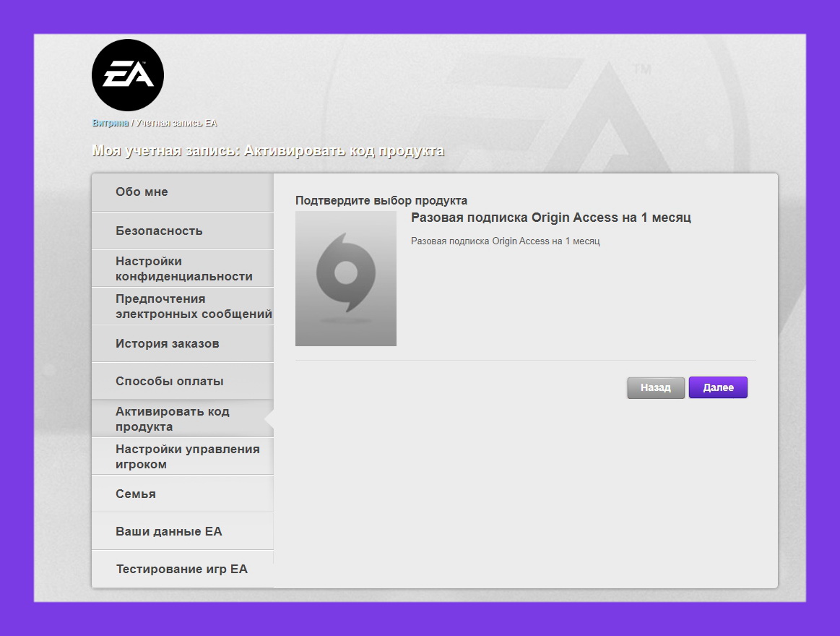Click the Далее button
840x636 pixels.
point(718,387)
